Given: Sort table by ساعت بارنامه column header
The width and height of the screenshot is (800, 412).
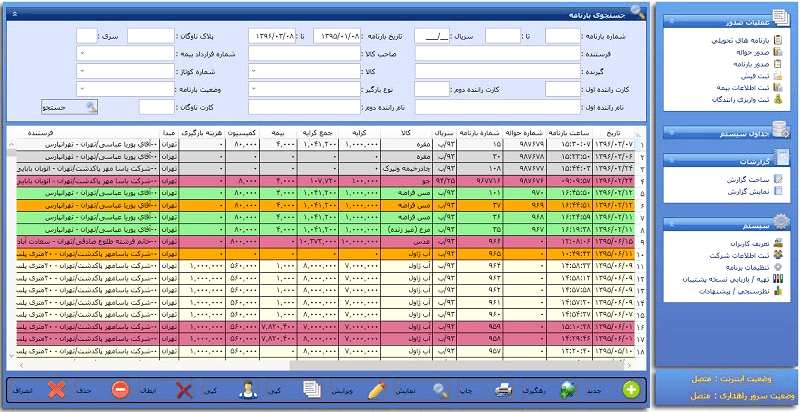Looking at the screenshot, I should tap(570, 133).
